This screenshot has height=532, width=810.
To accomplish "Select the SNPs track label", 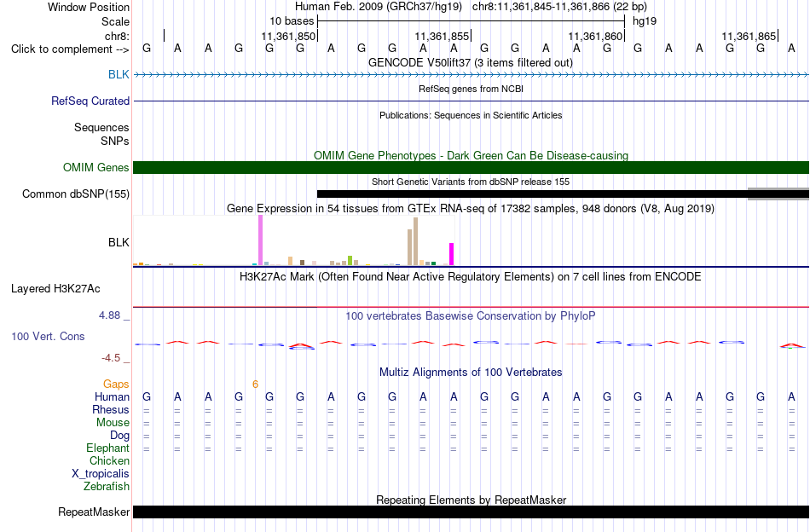I will coord(115,141).
